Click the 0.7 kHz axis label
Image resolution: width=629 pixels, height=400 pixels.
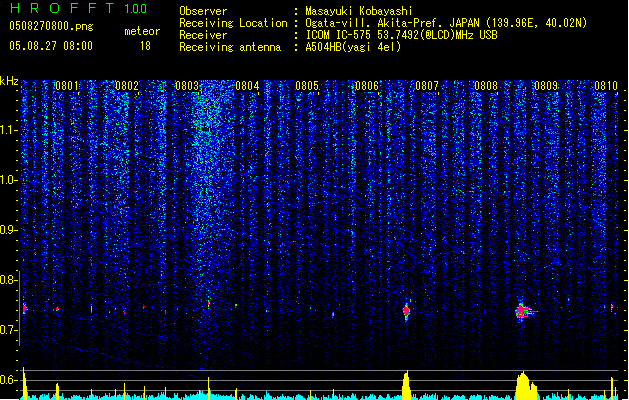pos(8,330)
